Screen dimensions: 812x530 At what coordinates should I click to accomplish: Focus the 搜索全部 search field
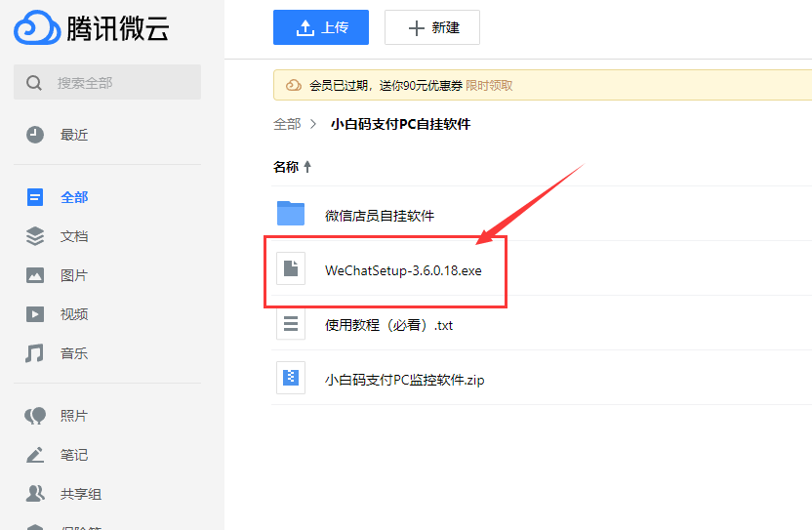click(x=107, y=82)
